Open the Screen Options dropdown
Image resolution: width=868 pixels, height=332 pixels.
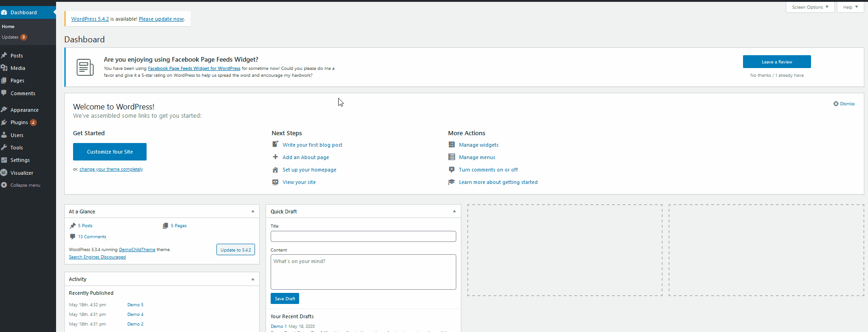[x=810, y=7]
